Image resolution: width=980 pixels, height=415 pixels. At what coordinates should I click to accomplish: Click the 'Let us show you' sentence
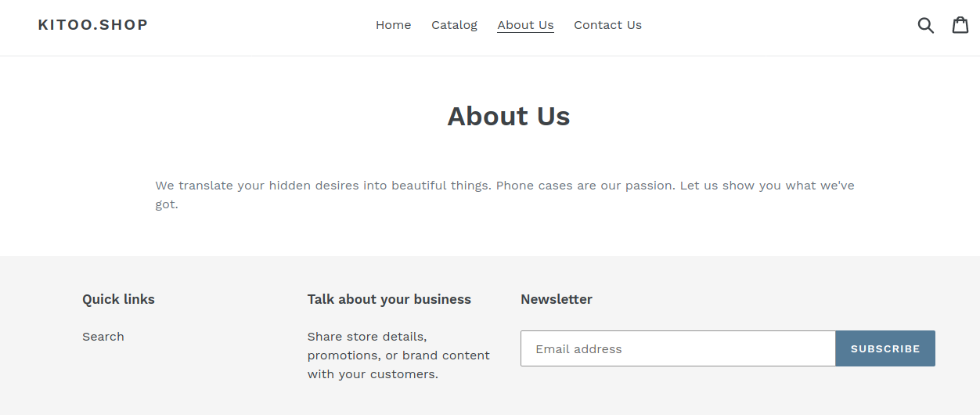tap(767, 186)
